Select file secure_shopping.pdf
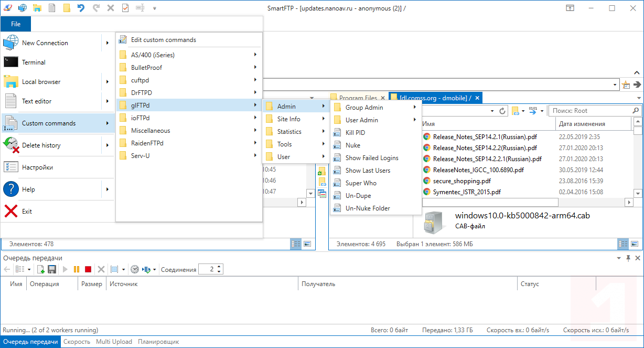Image resolution: width=644 pixels, height=348 pixels. pyautogui.click(x=462, y=181)
